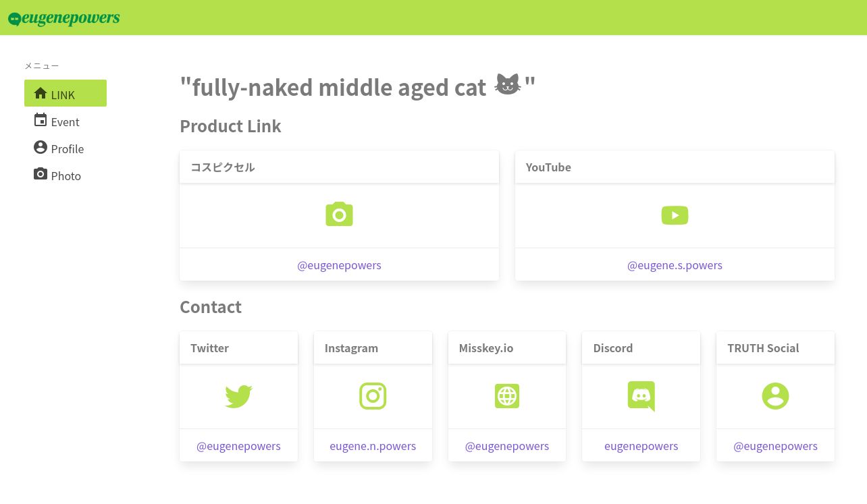Click the Instagram camera icon
This screenshot has height=504, width=867.
pos(373,396)
